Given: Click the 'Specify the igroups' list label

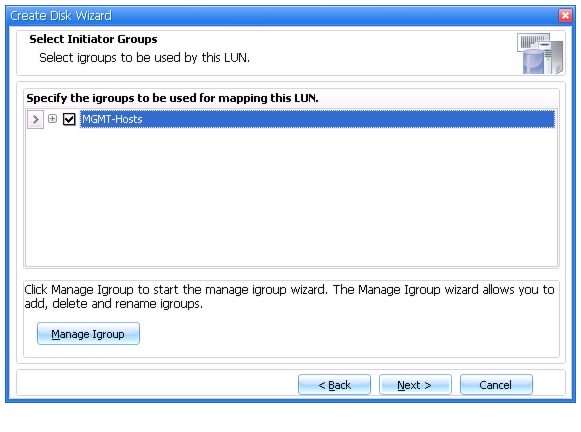Looking at the screenshot, I should coord(172,98).
